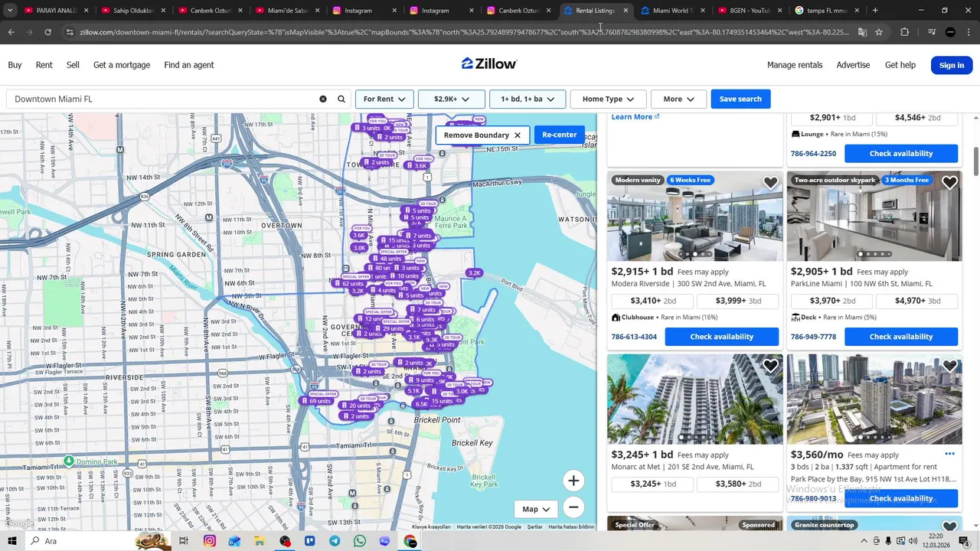
Task: Favorite the Monarc at Met listing
Action: 770,366
